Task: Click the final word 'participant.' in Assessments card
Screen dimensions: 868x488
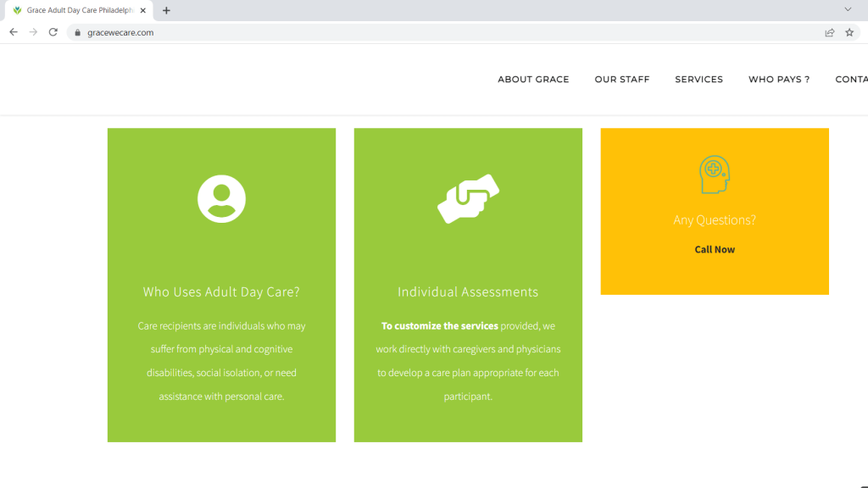Action: point(468,396)
